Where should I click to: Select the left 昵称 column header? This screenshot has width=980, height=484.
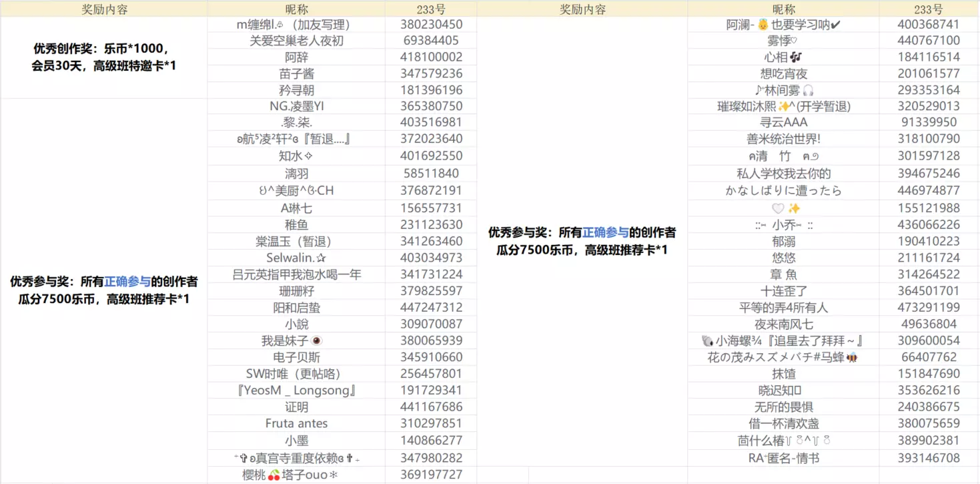296,9
